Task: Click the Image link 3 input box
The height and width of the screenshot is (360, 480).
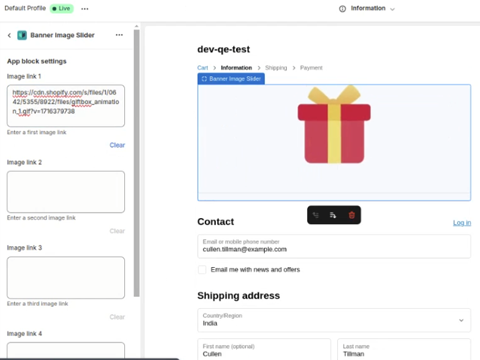Action: click(66, 277)
